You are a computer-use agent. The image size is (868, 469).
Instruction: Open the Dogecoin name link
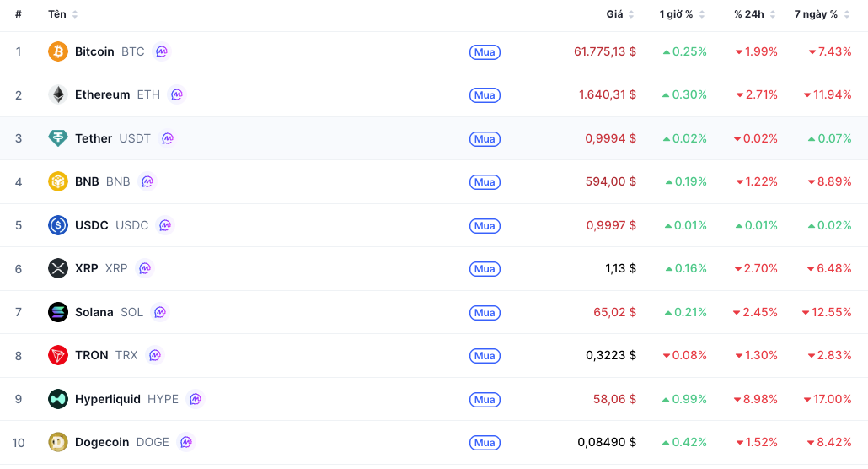coord(102,442)
